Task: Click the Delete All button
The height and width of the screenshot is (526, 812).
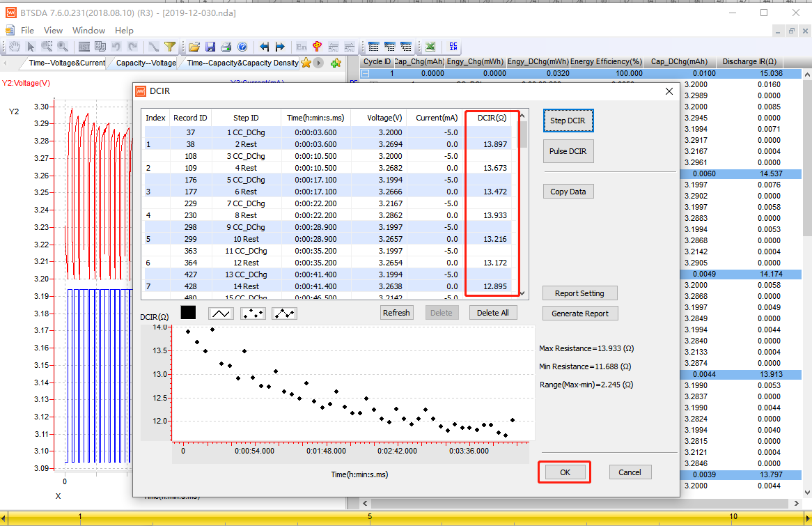Action: pyautogui.click(x=493, y=313)
